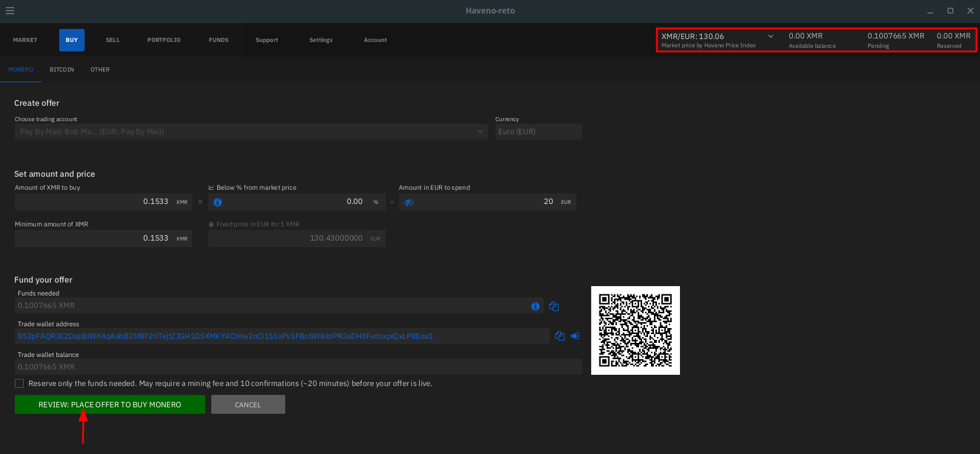Viewport: 980px width, 454px height.
Task: Click fund-from-wallet arrow icon beside address
Action: [575, 336]
